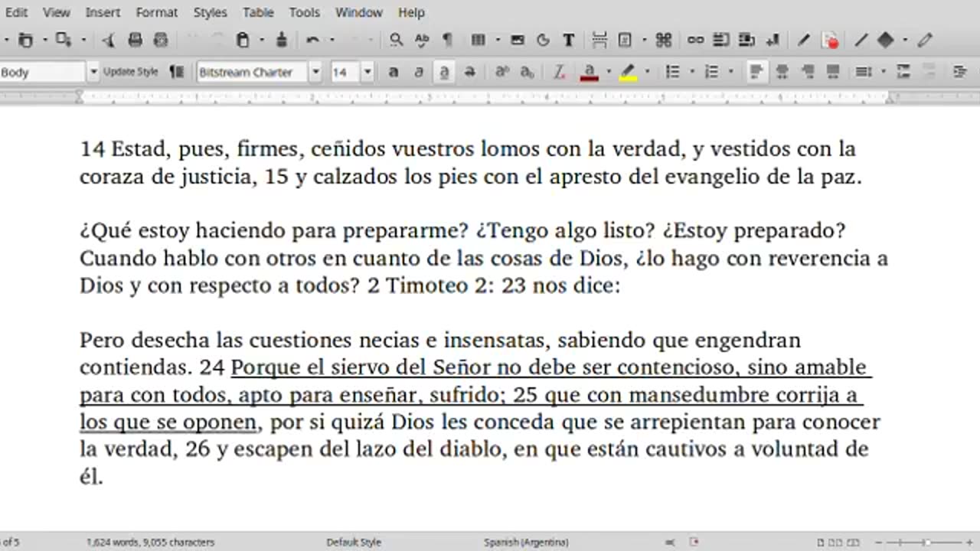The width and height of the screenshot is (980, 551).
Task: Click the font size 14 field
Action: [345, 72]
